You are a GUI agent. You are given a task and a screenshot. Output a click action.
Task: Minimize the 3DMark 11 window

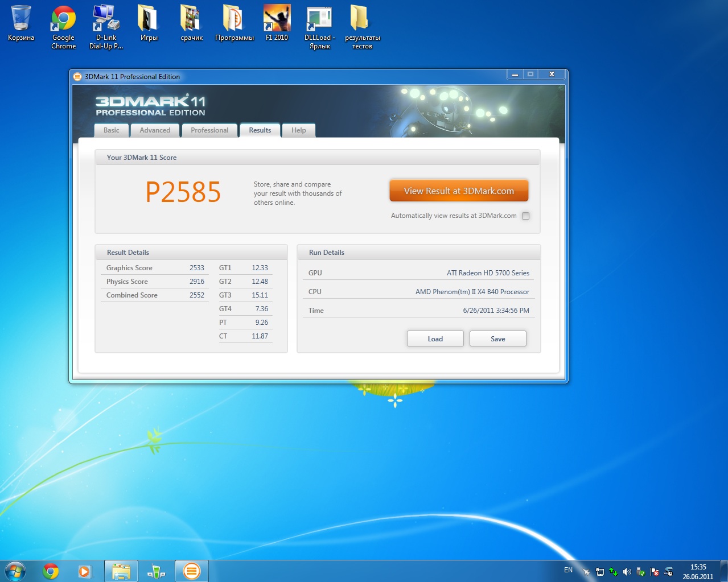515,75
